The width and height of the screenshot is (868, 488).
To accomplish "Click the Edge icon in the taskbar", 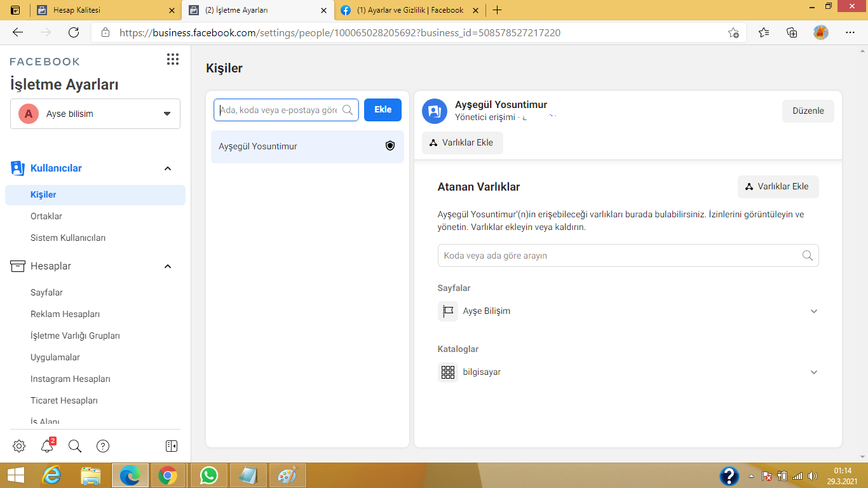I will click(x=130, y=475).
